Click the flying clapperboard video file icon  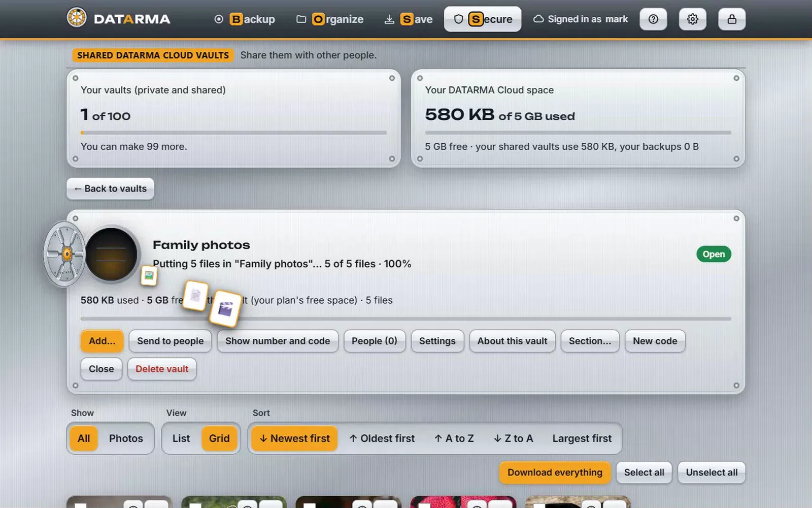tap(225, 308)
